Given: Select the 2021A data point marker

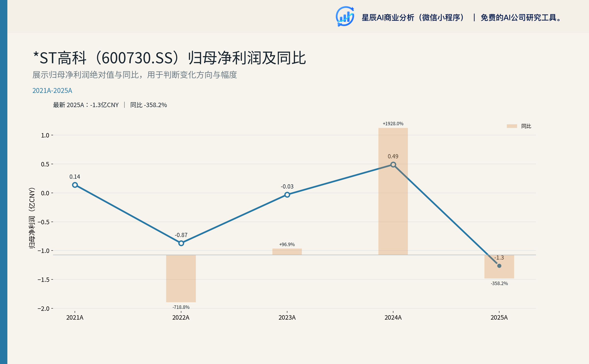Looking at the screenshot, I should coord(75,185).
